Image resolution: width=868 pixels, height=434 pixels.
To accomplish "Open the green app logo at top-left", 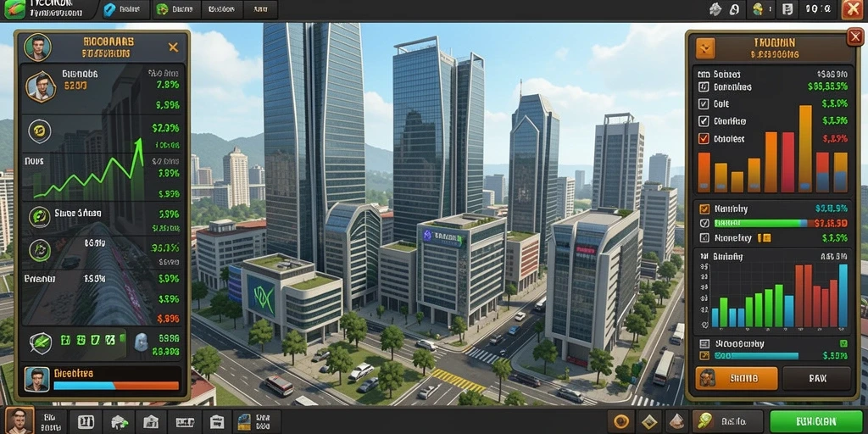I will pyautogui.click(x=14, y=9).
